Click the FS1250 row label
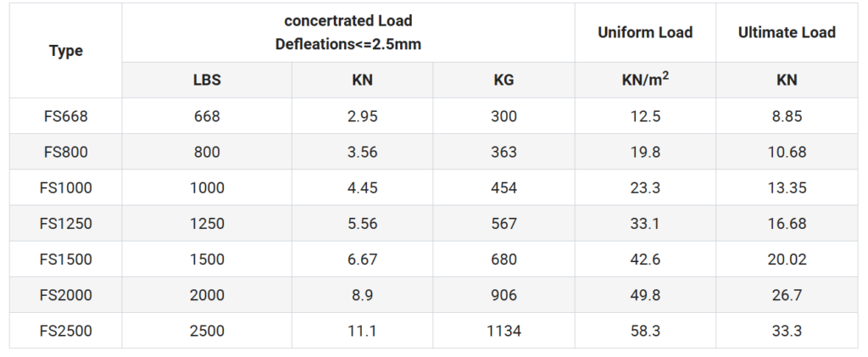This screenshot has width=868, height=357. click(x=66, y=224)
